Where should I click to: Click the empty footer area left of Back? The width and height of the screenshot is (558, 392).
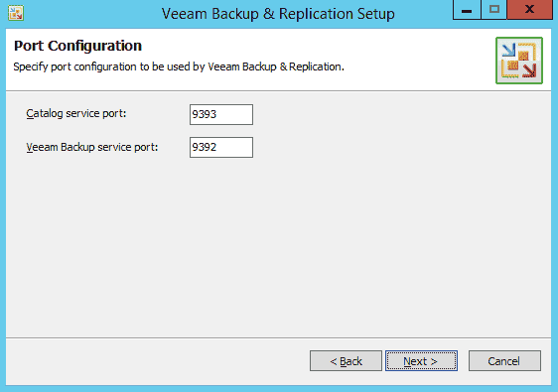(157, 361)
